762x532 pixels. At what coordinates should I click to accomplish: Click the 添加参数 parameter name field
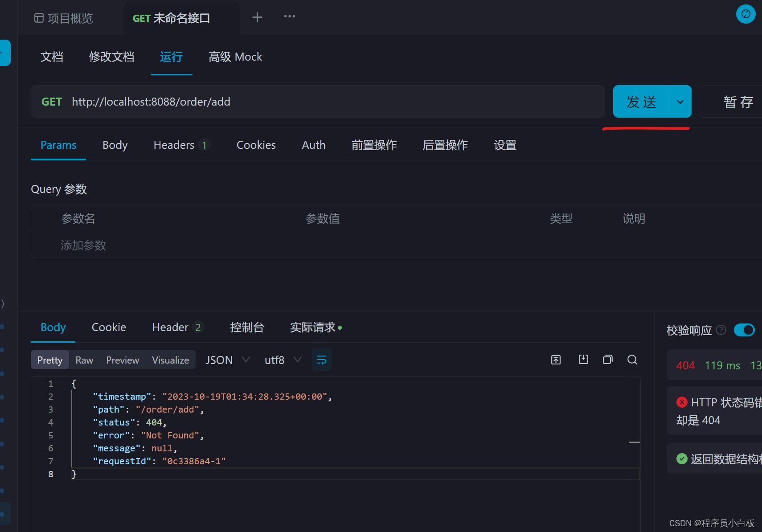(83, 245)
